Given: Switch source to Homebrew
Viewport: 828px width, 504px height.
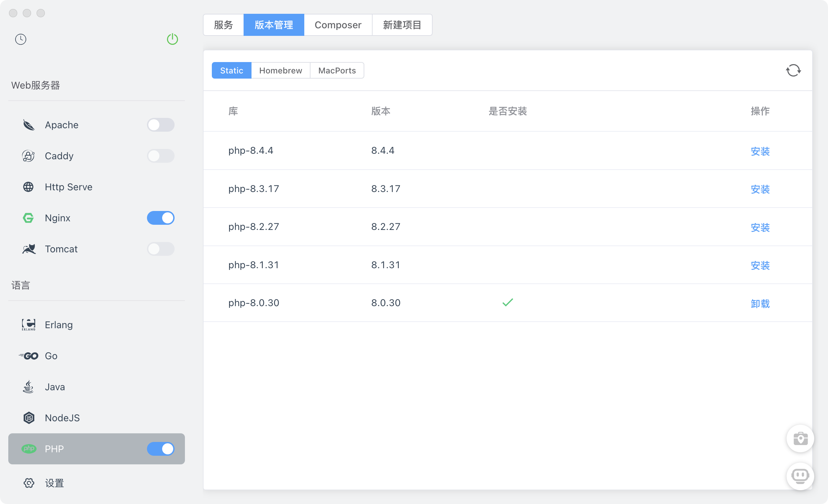Looking at the screenshot, I should point(280,70).
